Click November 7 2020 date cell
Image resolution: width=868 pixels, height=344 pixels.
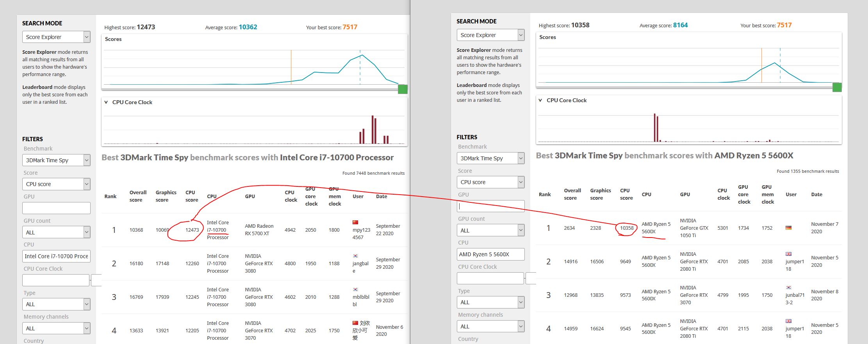[x=825, y=228]
